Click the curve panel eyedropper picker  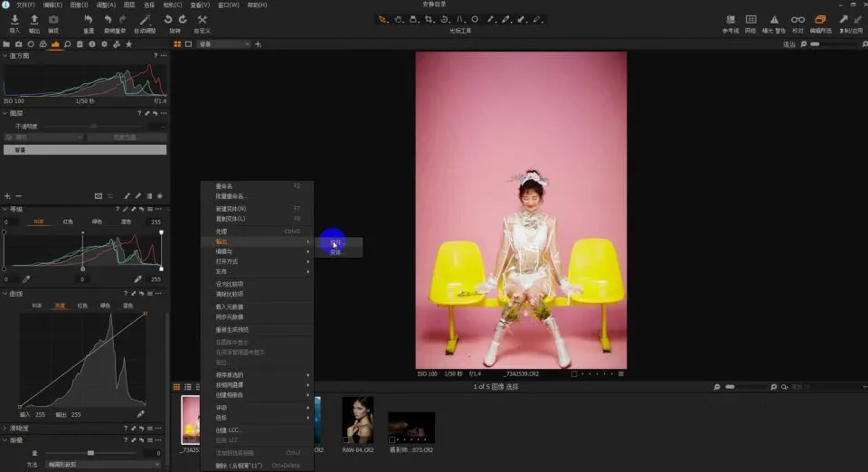coord(141,414)
